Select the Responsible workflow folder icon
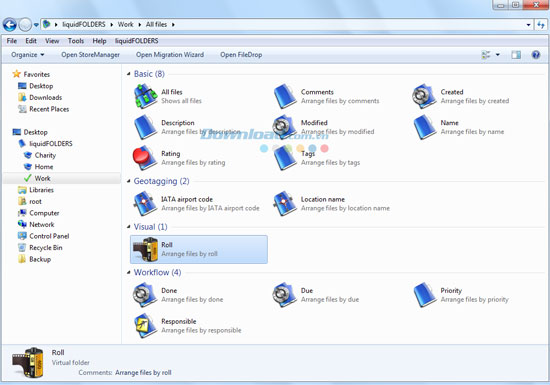Viewport: 550px width, 385px height. pyautogui.click(x=145, y=325)
